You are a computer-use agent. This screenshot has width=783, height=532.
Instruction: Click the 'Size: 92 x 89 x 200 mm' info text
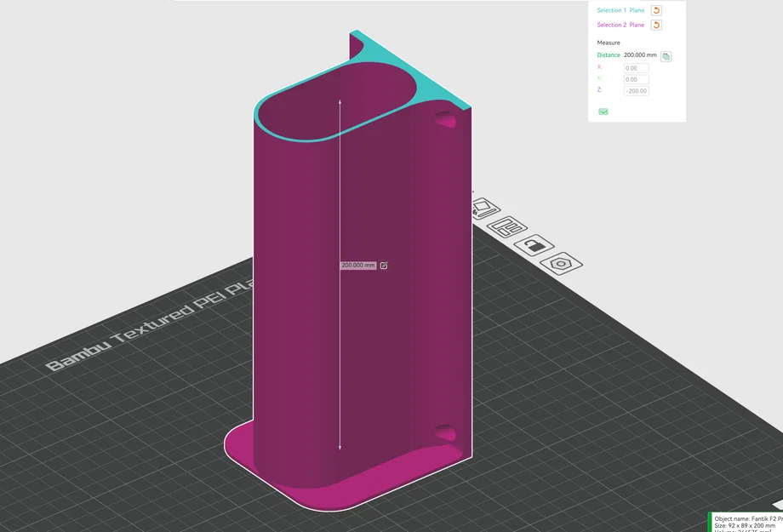click(x=745, y=525)
